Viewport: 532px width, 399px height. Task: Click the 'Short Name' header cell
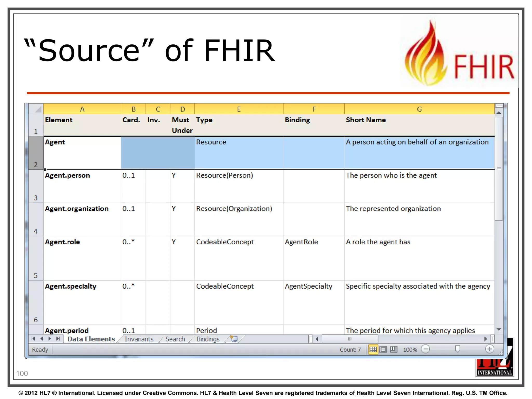coord(419,125)
